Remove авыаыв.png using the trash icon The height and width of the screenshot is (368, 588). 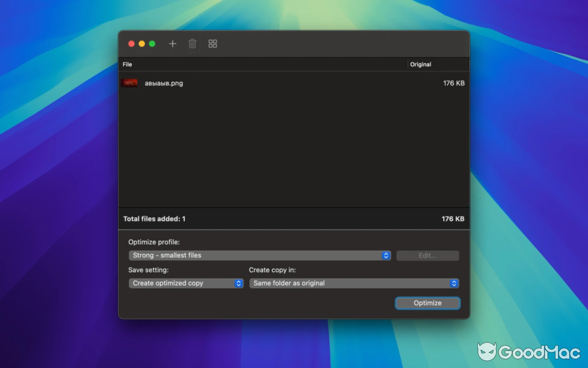pyautogui.click(x=192, y=43)
